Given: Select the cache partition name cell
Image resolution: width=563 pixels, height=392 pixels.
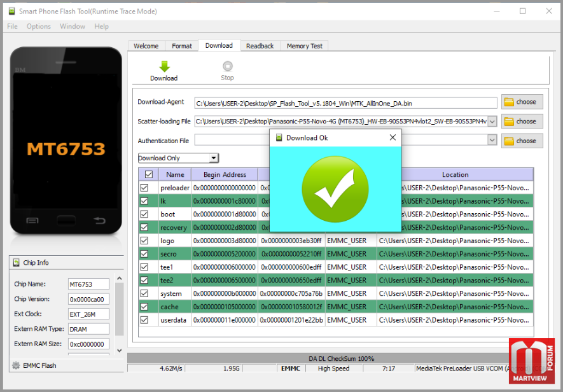Looking at the screenshot, I should click(175, 307).
